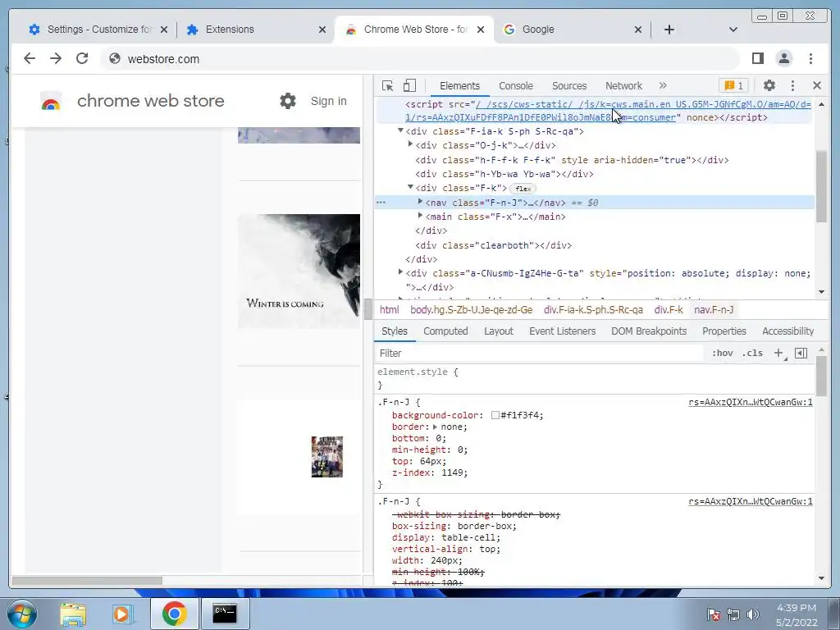Expand the border shorthand property triangle

point(435,427)
